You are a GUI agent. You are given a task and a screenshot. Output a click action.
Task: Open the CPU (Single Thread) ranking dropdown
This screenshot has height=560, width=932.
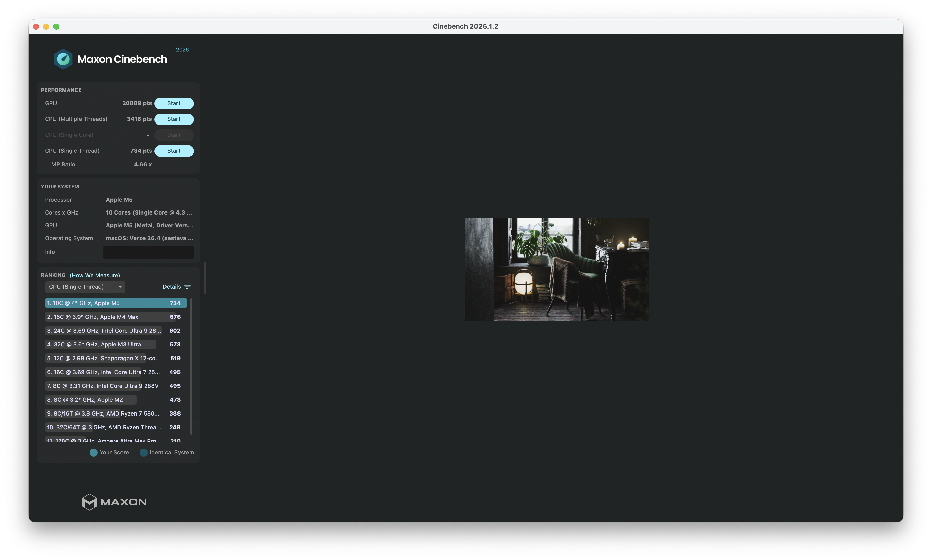pos(85,287)
